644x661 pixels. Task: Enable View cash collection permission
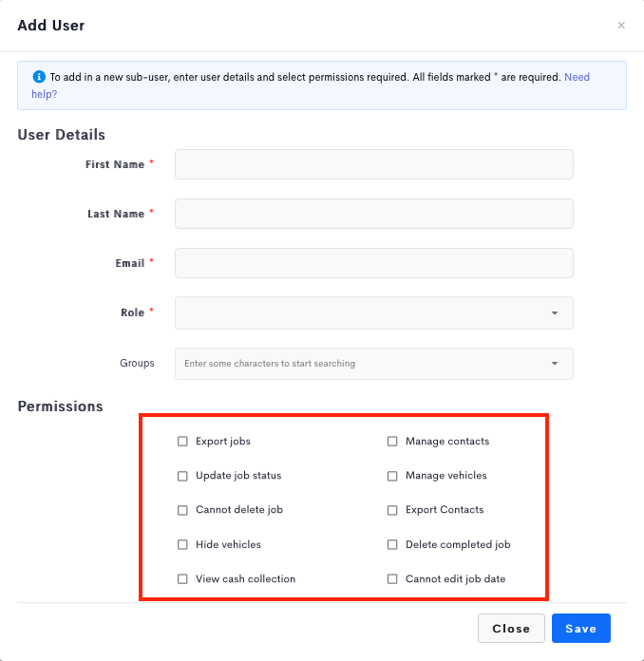[182, 578]
